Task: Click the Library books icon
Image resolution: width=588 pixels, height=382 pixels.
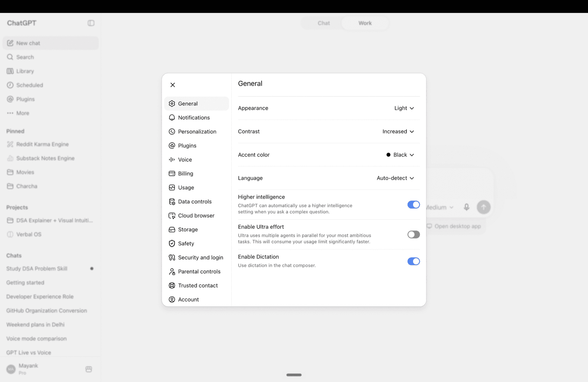Action: point(10,71)
